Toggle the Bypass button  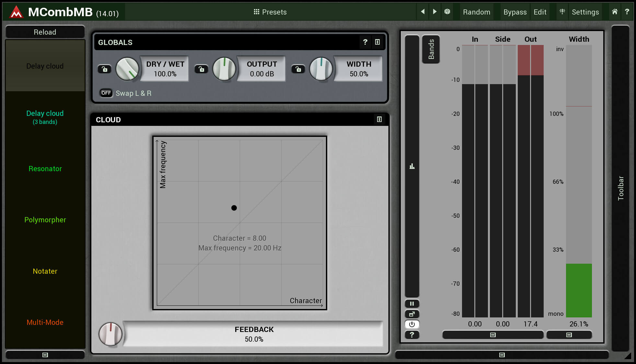tap(515, 12)
